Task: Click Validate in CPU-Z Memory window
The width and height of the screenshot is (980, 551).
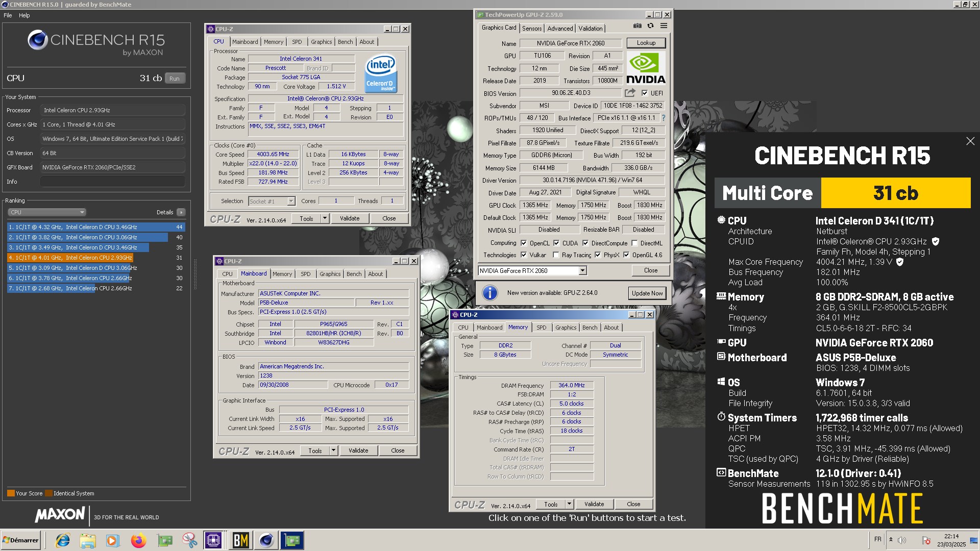Action: coord(594,504)
